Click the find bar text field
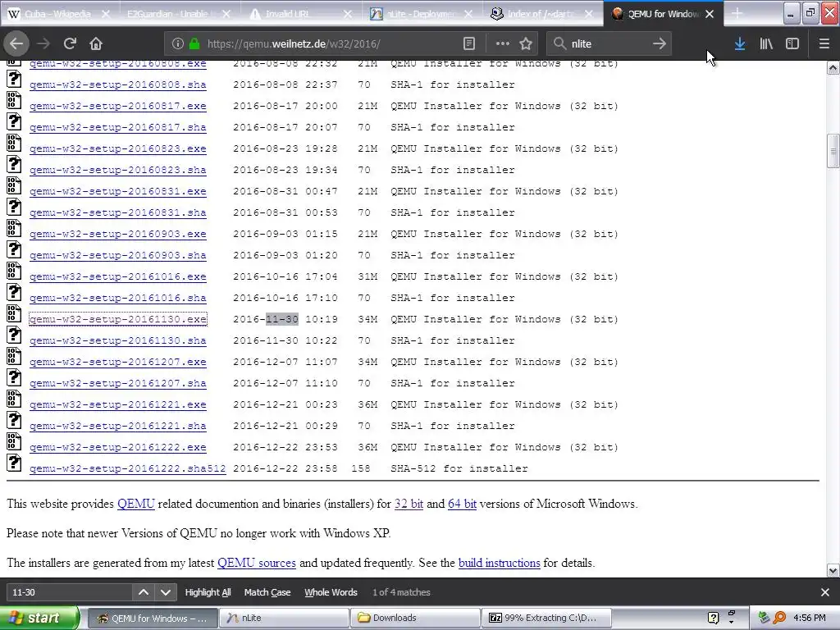840x630 pixels. [x=69, y=592]
